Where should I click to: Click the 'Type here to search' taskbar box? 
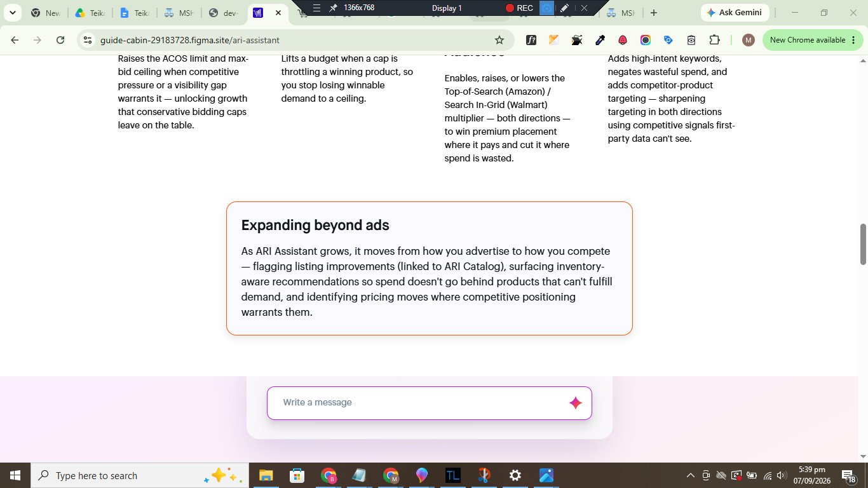coord(139,475)
